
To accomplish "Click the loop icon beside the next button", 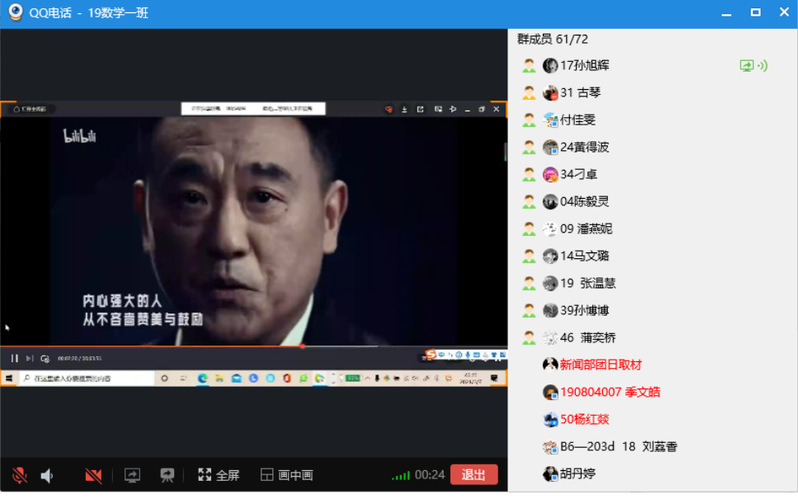I will pyautogui.click(x=45, y=359).
